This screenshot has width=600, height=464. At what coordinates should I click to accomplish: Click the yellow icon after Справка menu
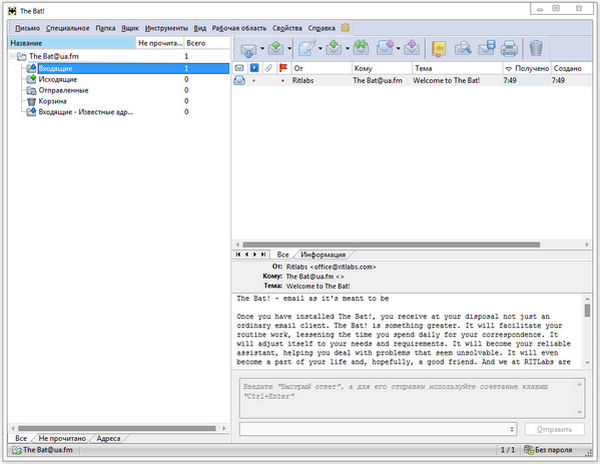coord(346,28)
